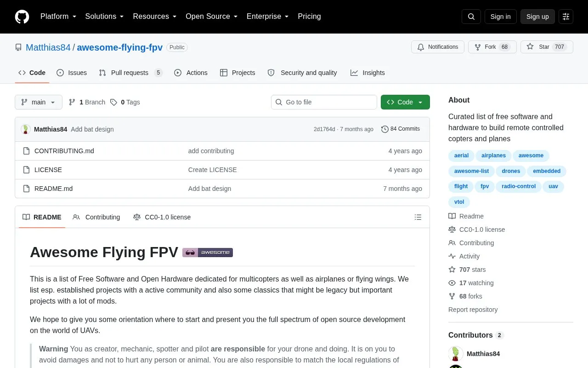588x368 pixels.
Task: Open the Insights tab
Action: (x=367, y=73)
